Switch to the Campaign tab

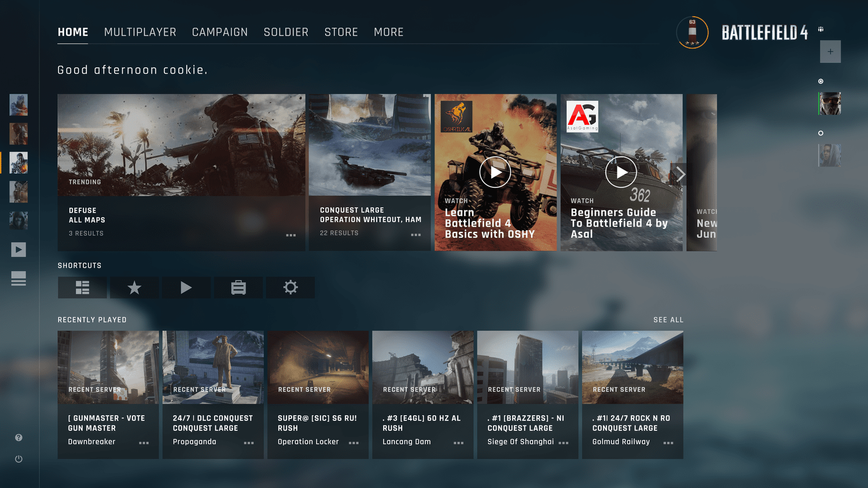point(220,32)
